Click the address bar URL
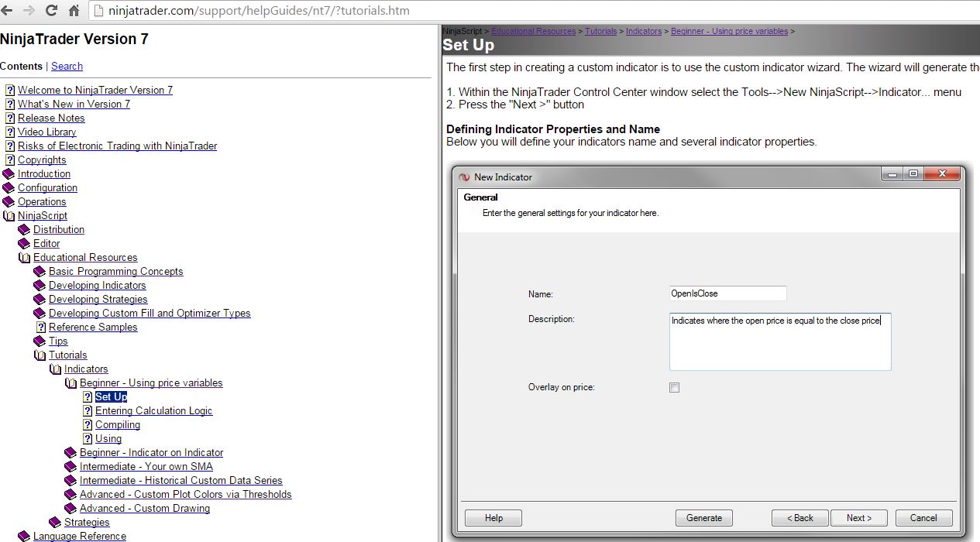This screenshot has height=542, width=980. point(259,11)
